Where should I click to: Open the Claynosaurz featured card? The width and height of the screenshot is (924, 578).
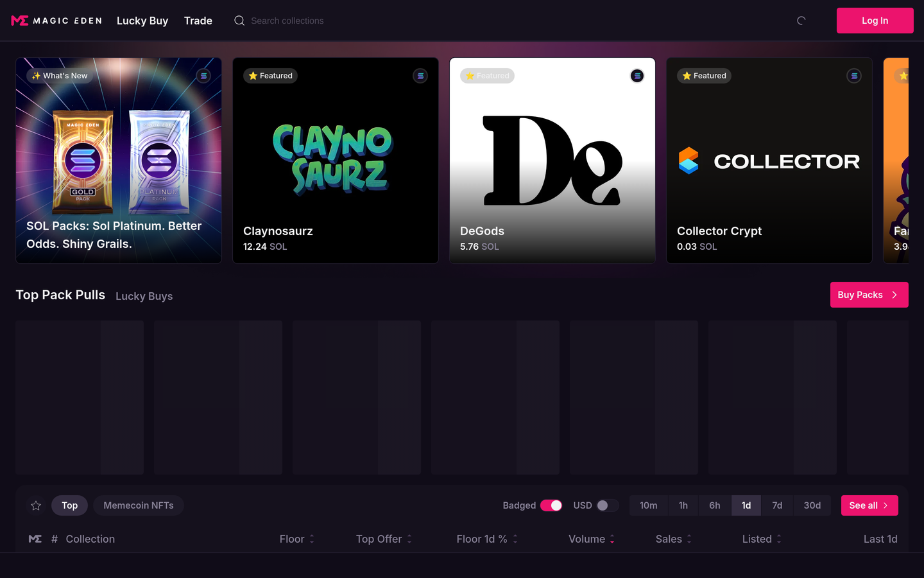(336, 161)
